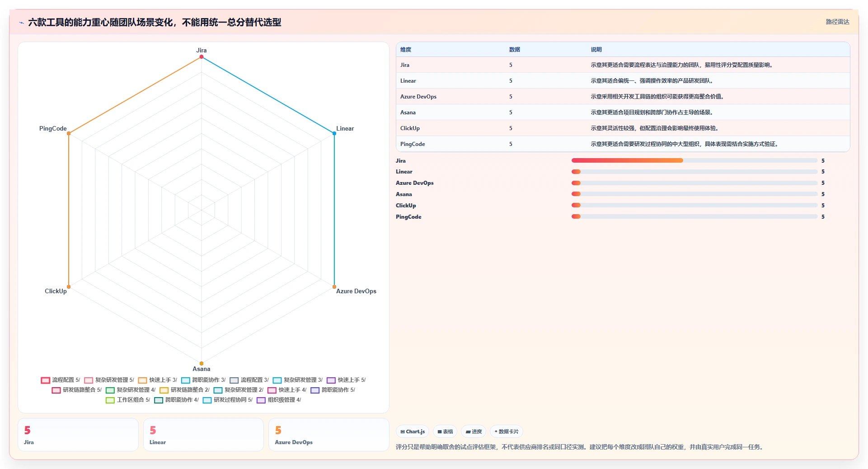This screenshot has width=868, height=469.
Task: Click the Asana axis label below the radar
Action: tap(202, 369)
